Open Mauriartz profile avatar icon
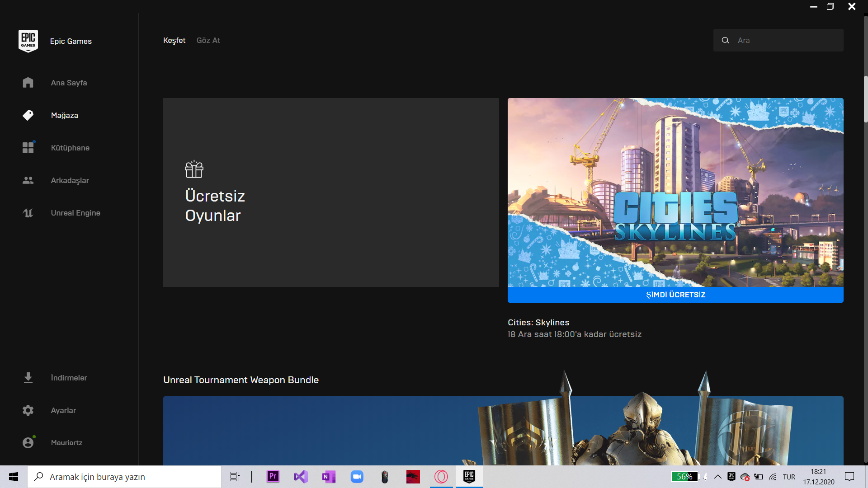 click(28, 443)
